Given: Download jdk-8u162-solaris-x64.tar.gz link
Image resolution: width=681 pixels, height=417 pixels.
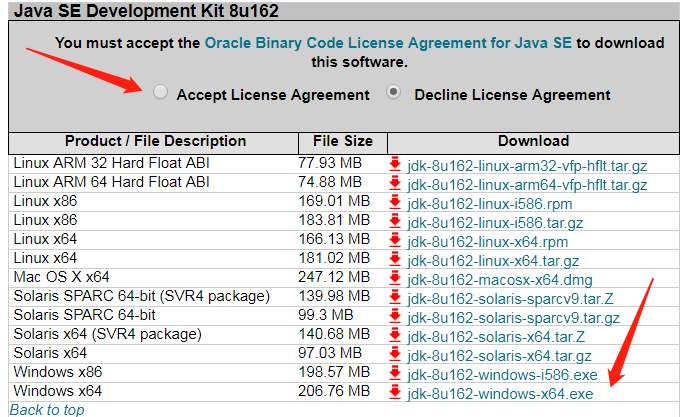Looking at the screenshot, I should (x=499, y=356).
